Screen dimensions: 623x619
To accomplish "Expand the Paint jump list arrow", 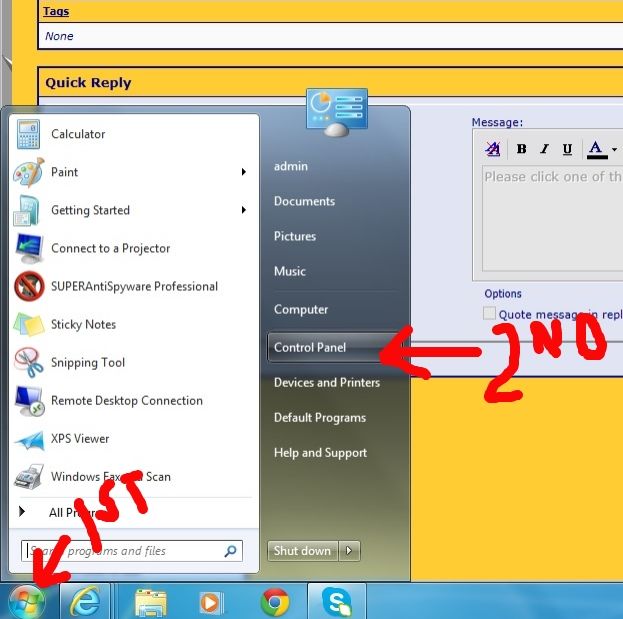I will point(244,172).
